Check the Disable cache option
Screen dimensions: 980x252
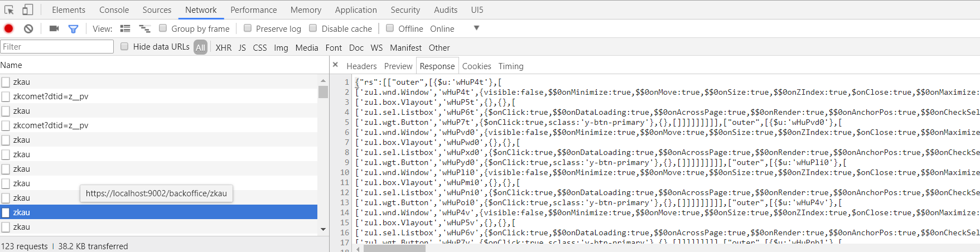(x=313, y=28)
